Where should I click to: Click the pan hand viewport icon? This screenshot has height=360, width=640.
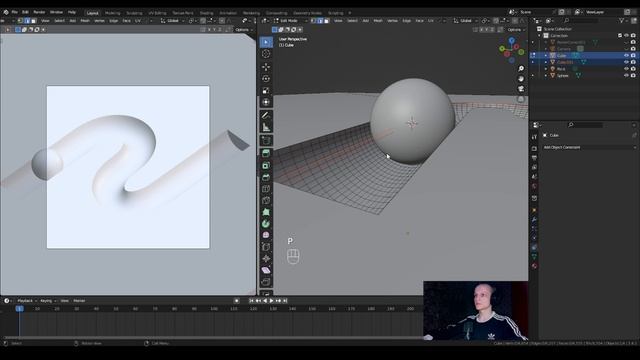point(521,79)
